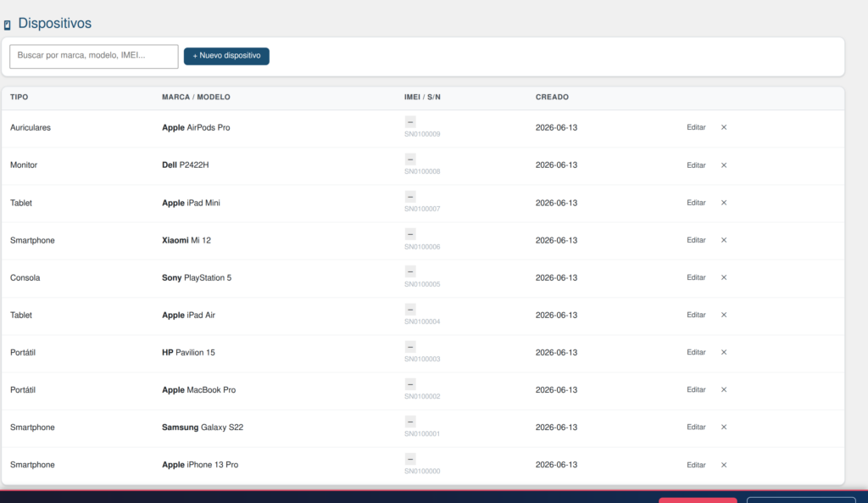
Task: Click the Apple iPad Air model text
Action: click(189, 315)
